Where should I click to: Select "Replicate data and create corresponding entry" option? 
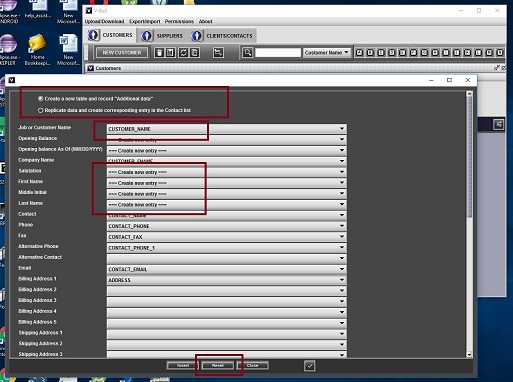40,110
